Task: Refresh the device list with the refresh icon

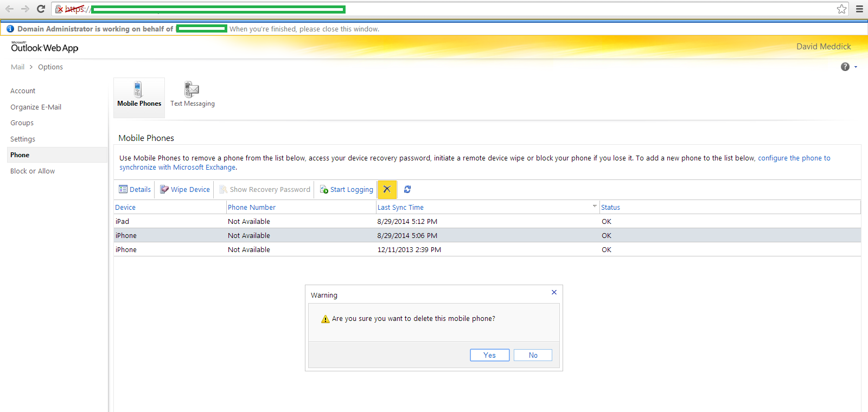Action: pyautogui.click(x=407, y=189)
